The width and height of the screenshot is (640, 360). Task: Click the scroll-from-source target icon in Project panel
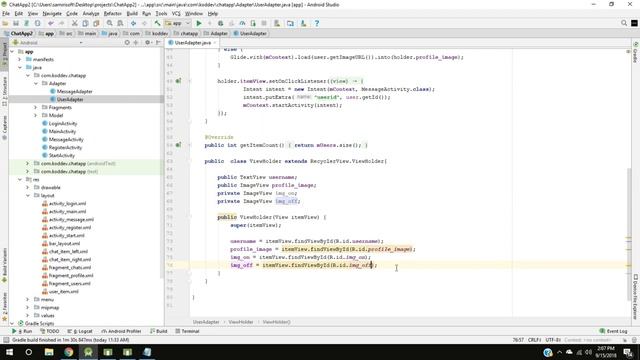click(x=127, y=42)
